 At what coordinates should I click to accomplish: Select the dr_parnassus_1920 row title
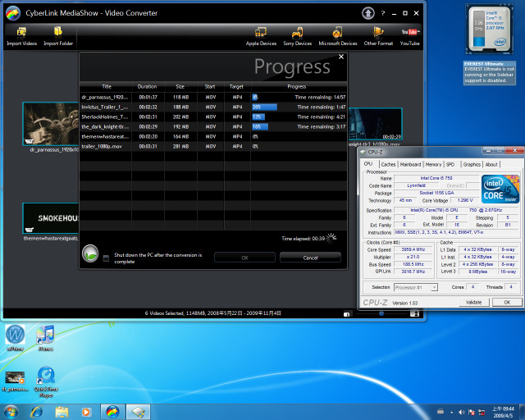coord(105,97)
